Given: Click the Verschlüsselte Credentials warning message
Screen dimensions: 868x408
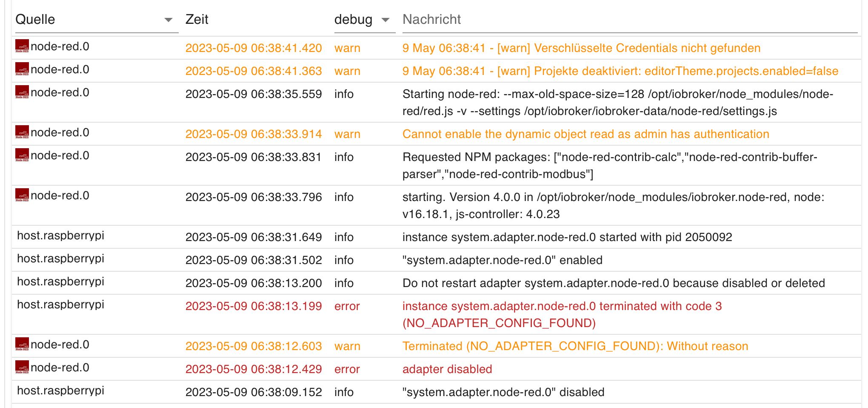Looking at the screenshot, I should click(x=581, y=48).
